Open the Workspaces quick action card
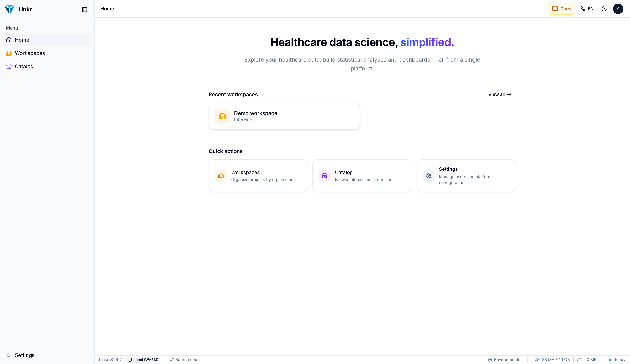This screenshot has height=364, width=630. click(x=258, y=176)
